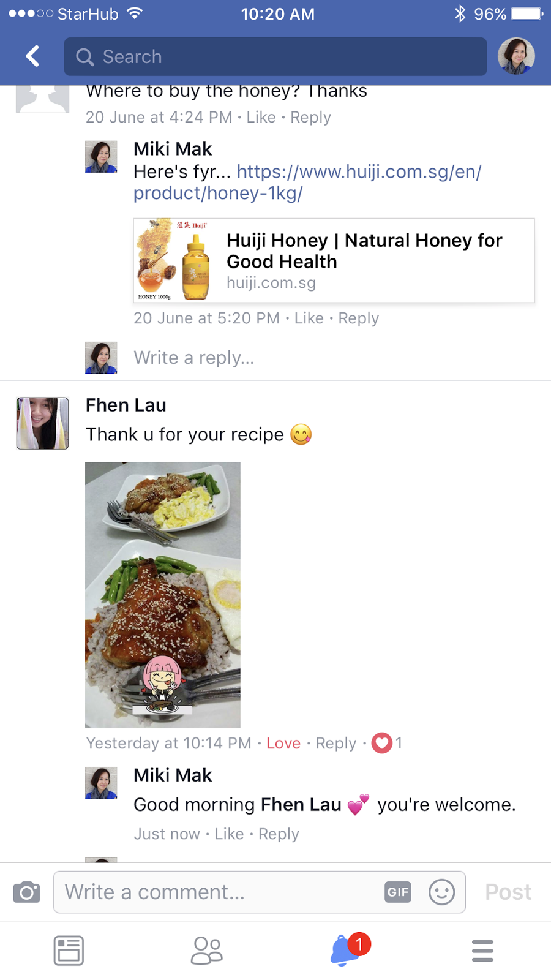The width and height of the screenshot is (551, 980).
Task: Open the Huiji Honey link preview card
Action: [334, 260]
